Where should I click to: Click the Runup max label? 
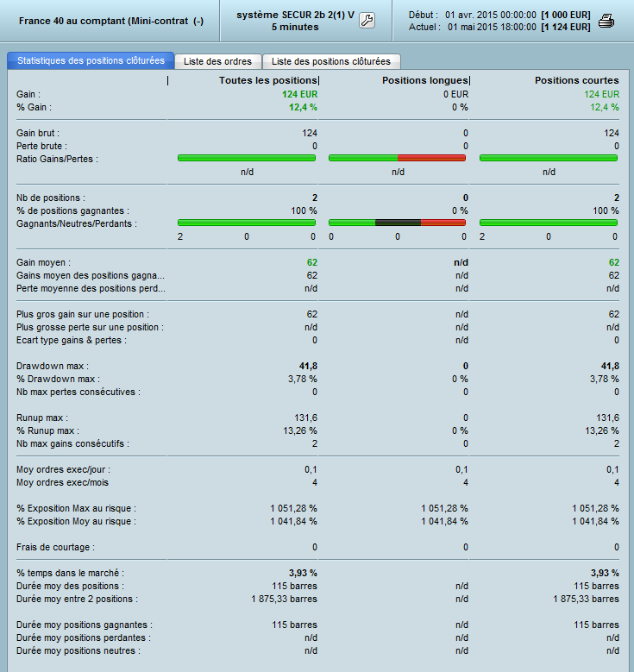42,418
